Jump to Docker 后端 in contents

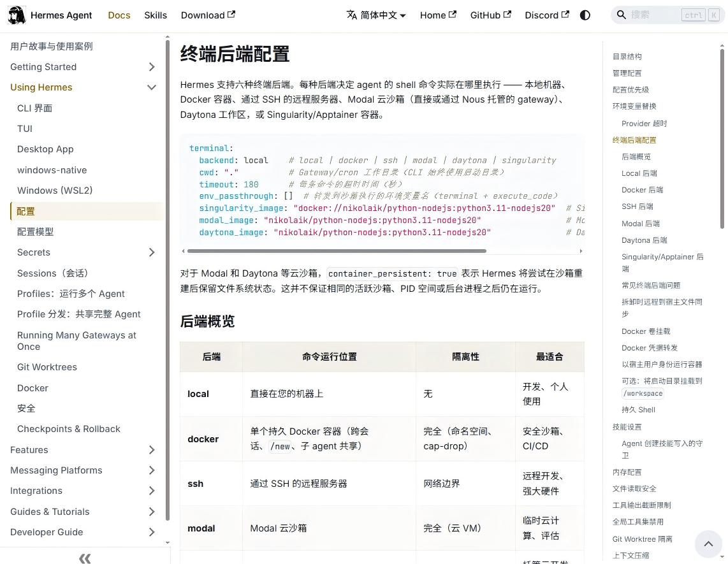point(642,189)
